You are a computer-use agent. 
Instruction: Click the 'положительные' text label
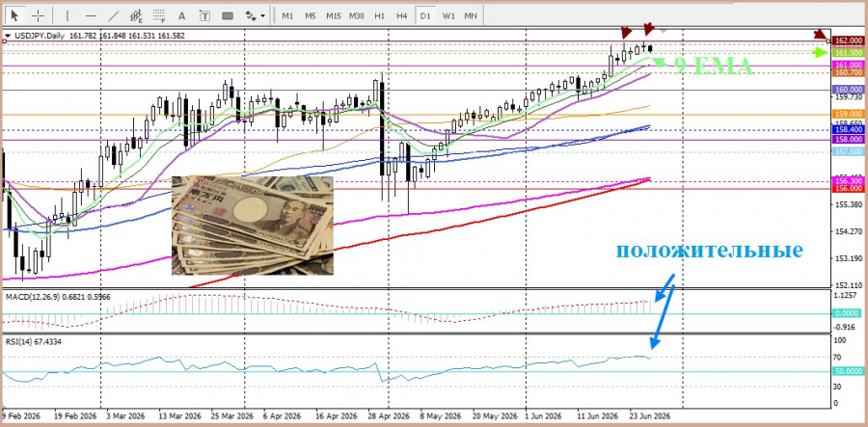[x=709, y=251]
